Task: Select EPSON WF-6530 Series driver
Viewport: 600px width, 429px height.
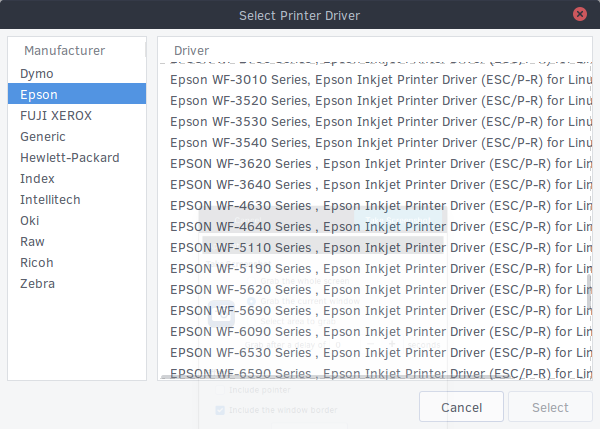Action: tap(375, 353)
